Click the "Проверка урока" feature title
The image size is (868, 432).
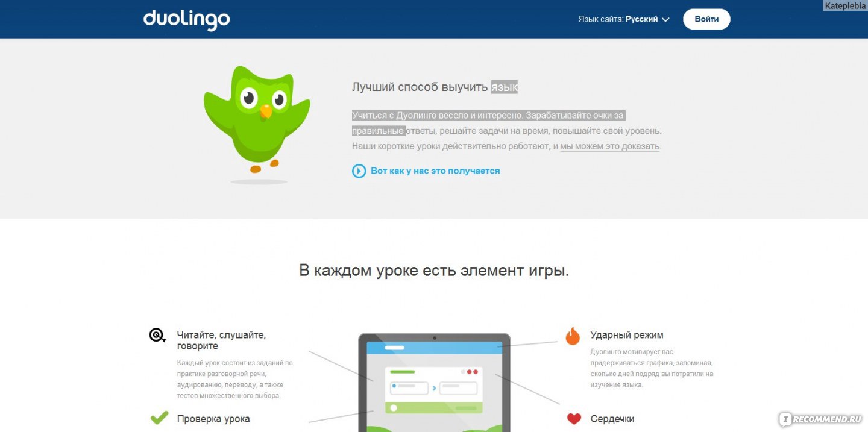(x=213, y=419)
